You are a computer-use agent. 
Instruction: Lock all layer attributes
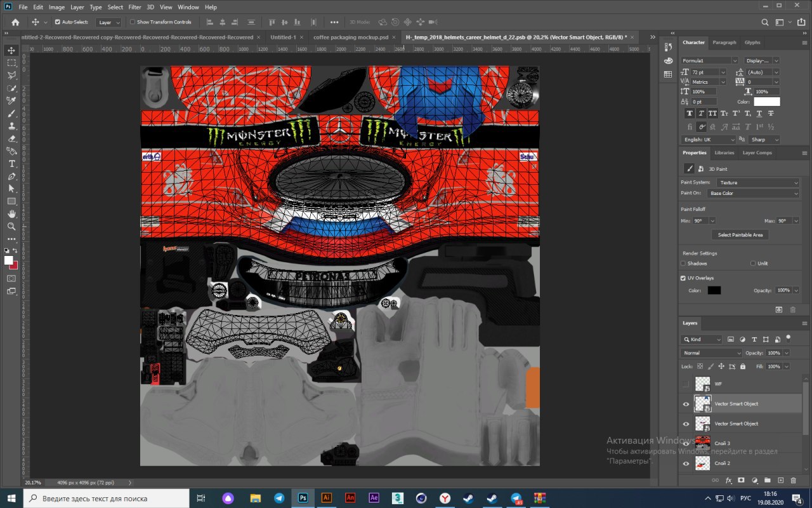(743, 366)
